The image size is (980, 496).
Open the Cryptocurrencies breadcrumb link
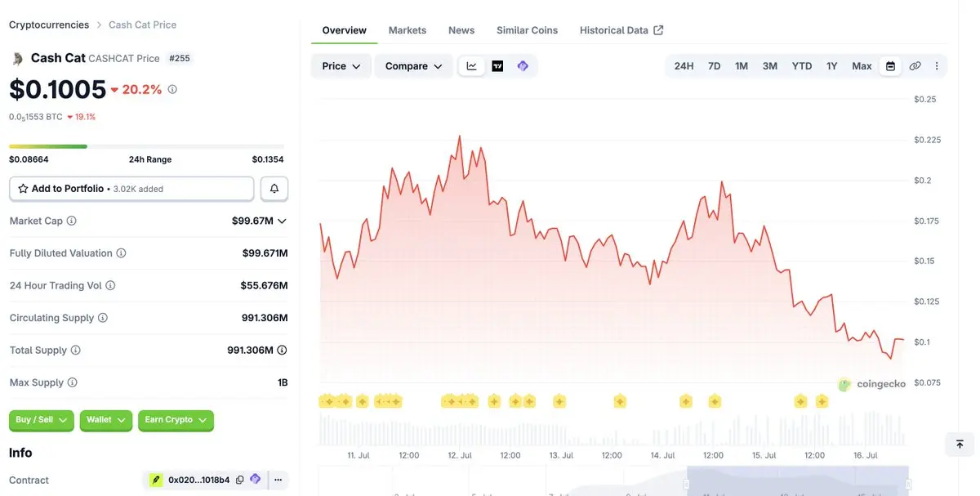pos(49,25)
